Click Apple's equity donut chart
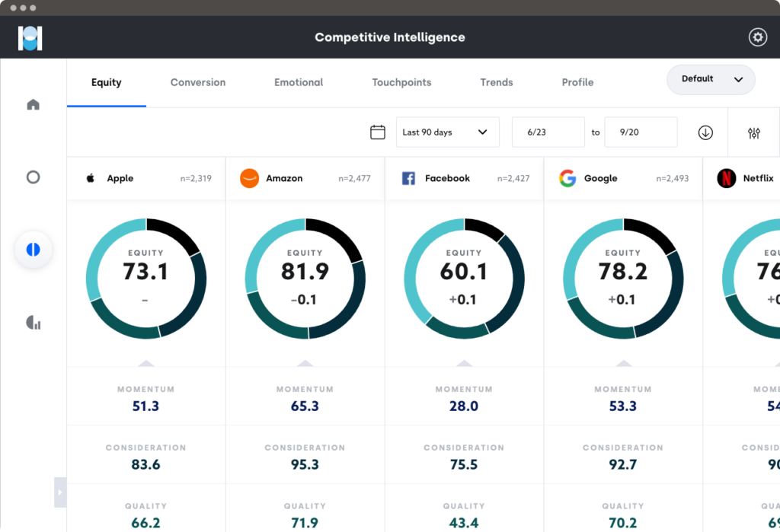 [145, 278]
